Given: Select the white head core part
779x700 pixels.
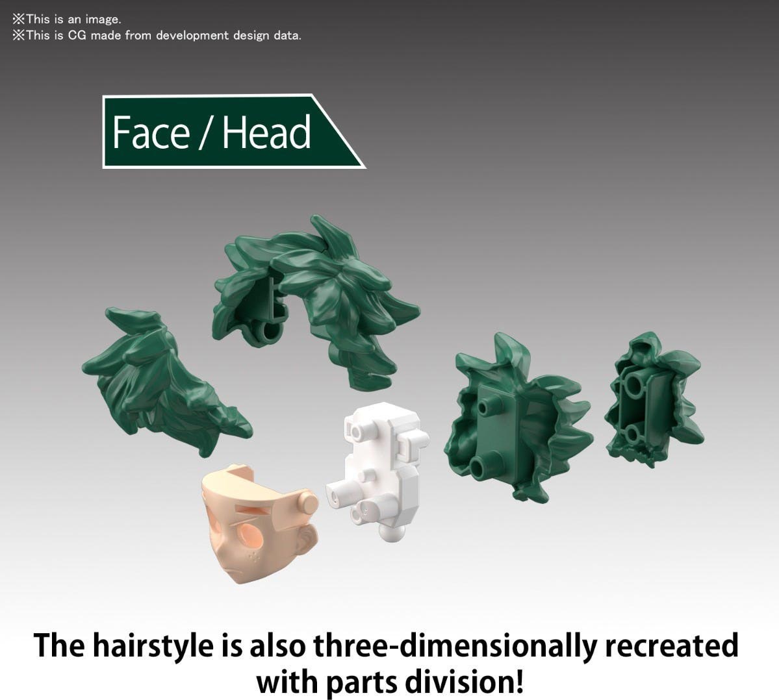Looking at the screenshot, I should point(380,468).
